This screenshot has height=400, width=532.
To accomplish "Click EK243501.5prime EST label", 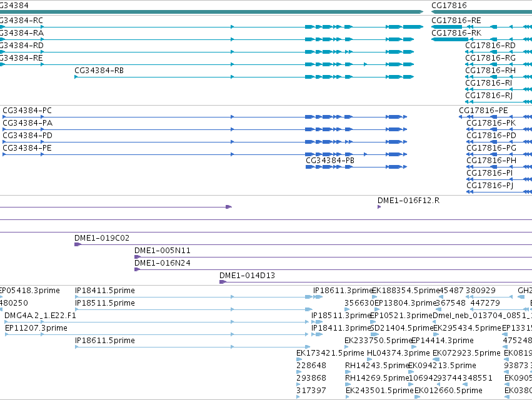I will coord(379,391).
